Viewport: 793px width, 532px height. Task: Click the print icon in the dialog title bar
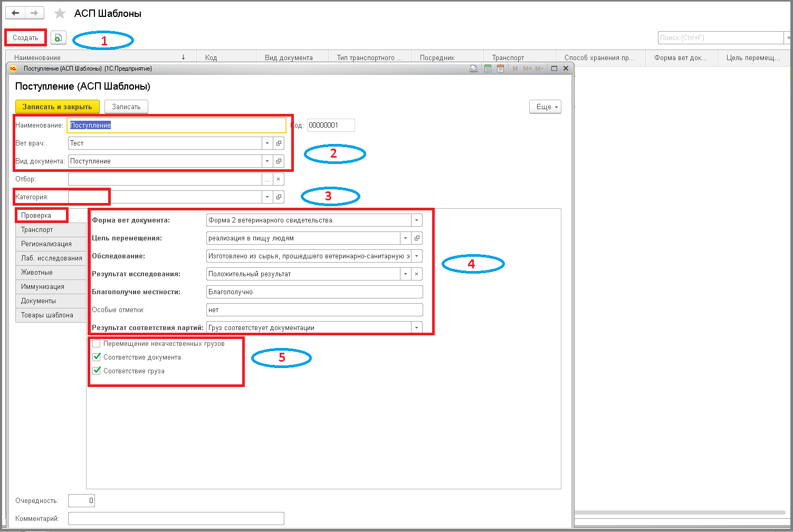(x=474, y=69)
